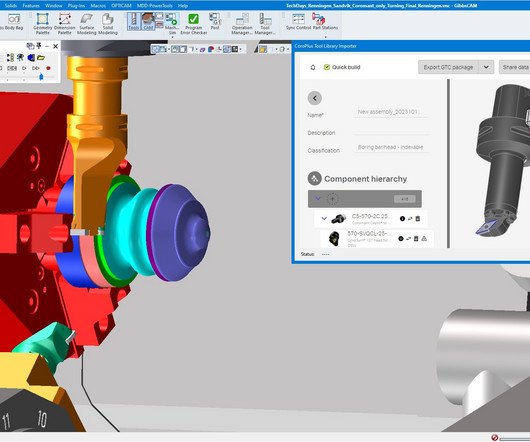
Task: Open the Help menu
Action: point(183,5)
